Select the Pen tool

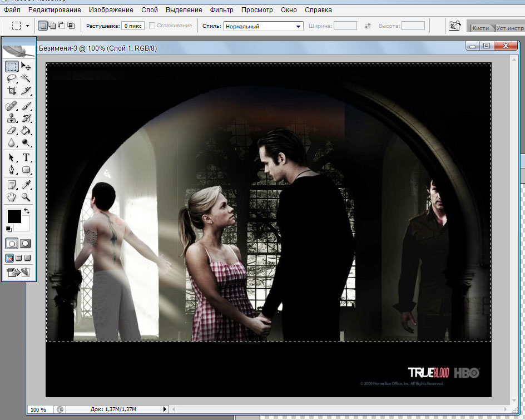pyautogui.click(x=12, y=170)
